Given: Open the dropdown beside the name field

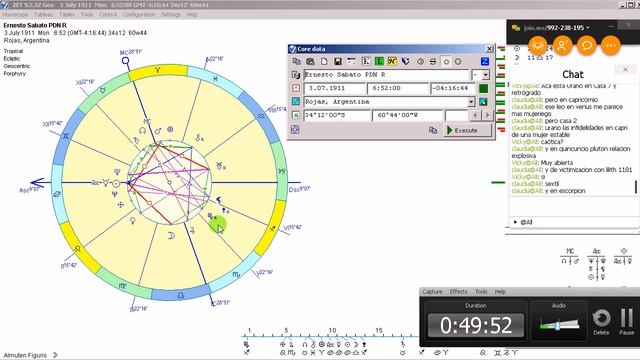Looking at the screenshot, I should point(485,75).
